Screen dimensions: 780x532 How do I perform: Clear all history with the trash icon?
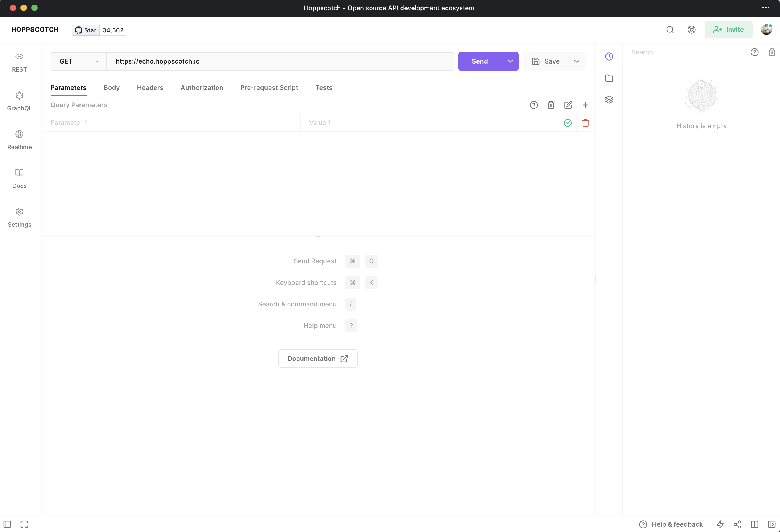772,52
